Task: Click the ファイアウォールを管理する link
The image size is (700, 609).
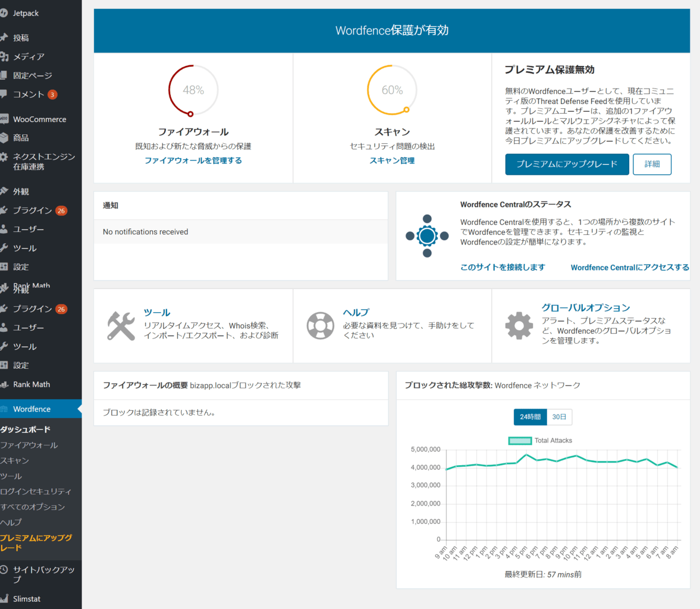Action: click(193, 161)
